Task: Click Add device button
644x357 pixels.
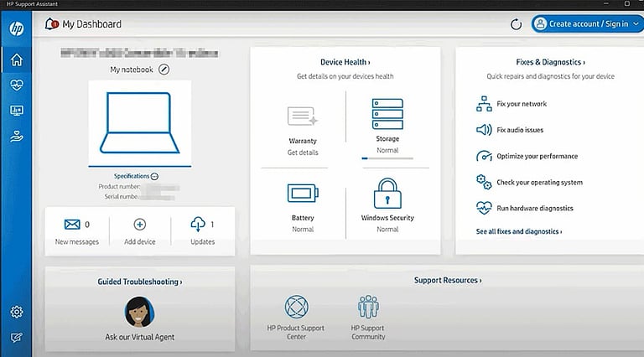Action: tap(139, 231)
